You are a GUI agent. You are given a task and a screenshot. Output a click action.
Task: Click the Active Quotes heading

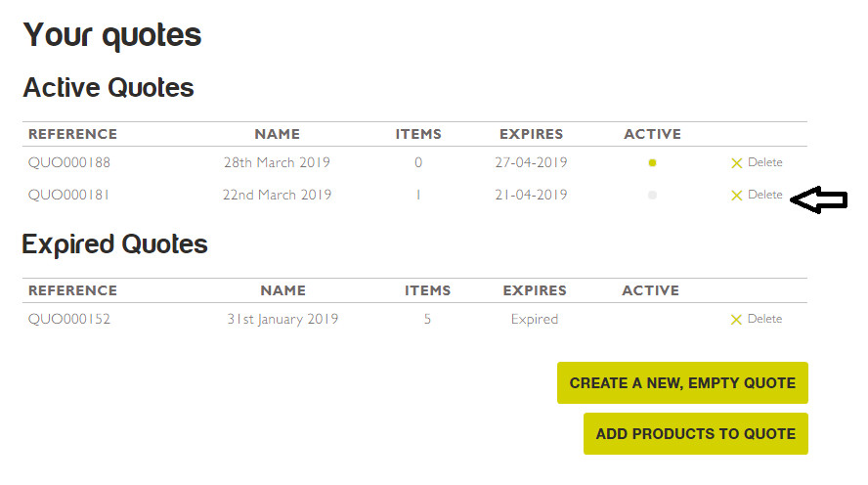[x=108, y=88]
